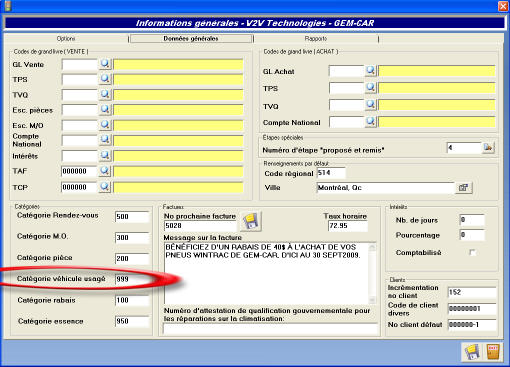Viewport: 510px width, 367px height.
Task: Click the Numéro d'étape field showing 4
Action: click(x=464, y=148)
